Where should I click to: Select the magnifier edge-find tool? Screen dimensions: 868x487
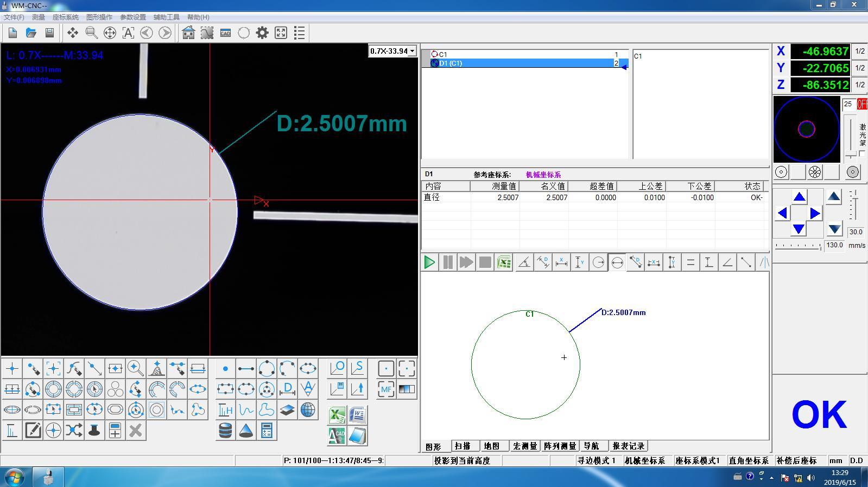click(x=136, y=368)
